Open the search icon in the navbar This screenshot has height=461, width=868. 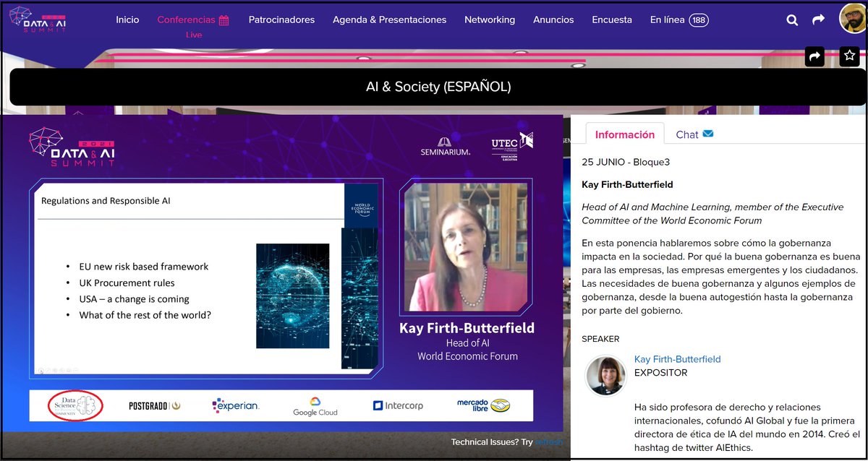coord(792,20)
